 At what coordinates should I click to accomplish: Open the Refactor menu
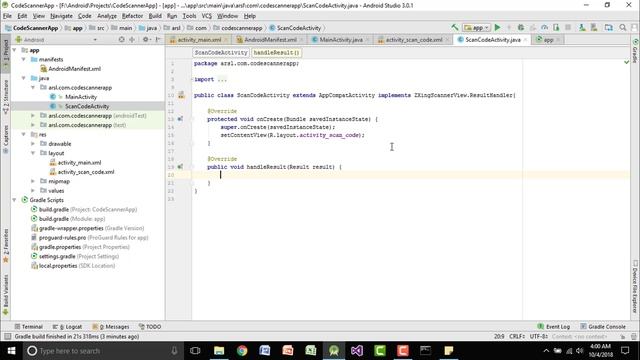[132, 16]
